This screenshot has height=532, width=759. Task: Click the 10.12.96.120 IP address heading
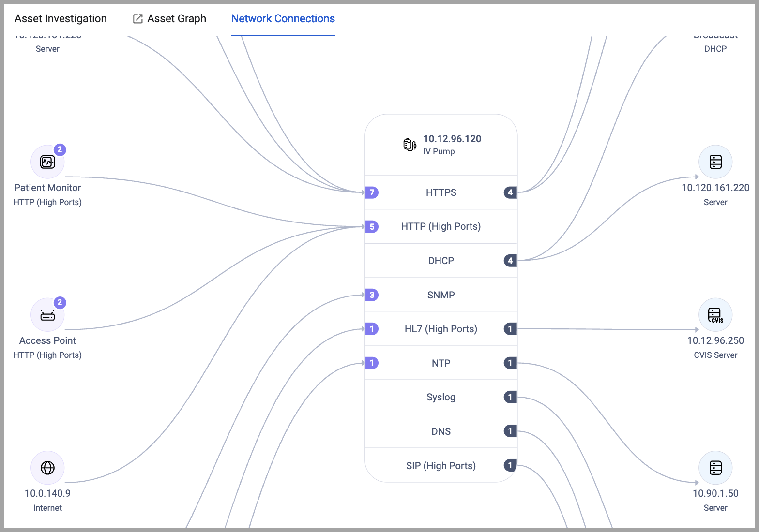point(452,139)
